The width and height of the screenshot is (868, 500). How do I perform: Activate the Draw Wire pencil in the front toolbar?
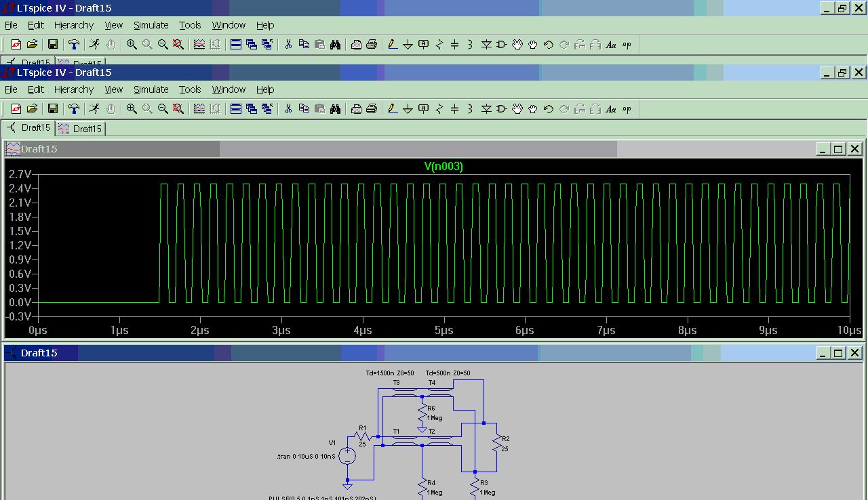point(392,109)
